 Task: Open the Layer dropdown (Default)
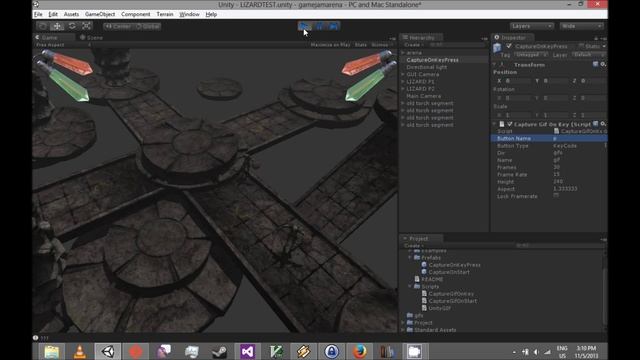point(589,55)
